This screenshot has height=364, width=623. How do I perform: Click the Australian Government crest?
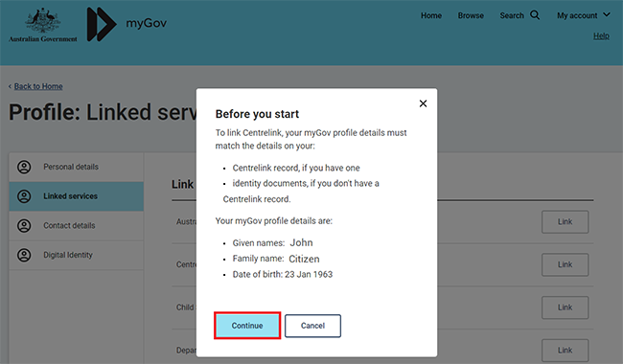pos(43,26)
